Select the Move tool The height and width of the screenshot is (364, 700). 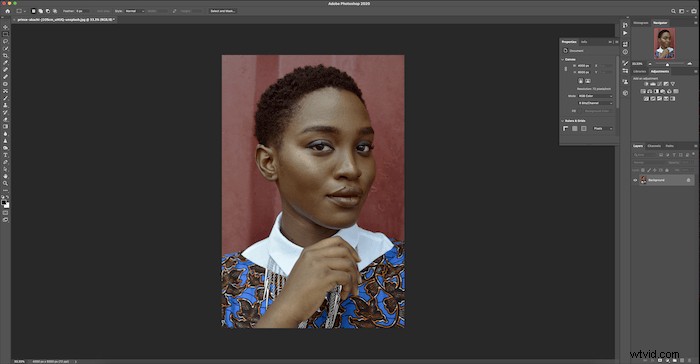point(5,27)
